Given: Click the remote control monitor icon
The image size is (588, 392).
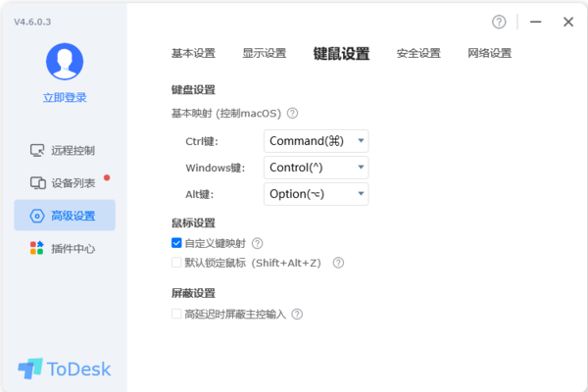Looking at the screenshot, I should (x=37, y=151).
